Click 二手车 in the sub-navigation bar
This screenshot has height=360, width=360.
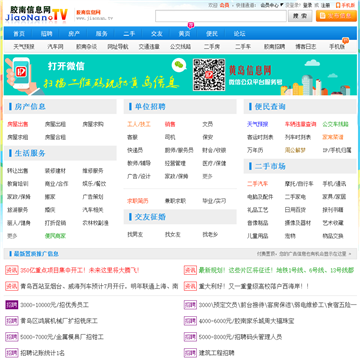243,47
